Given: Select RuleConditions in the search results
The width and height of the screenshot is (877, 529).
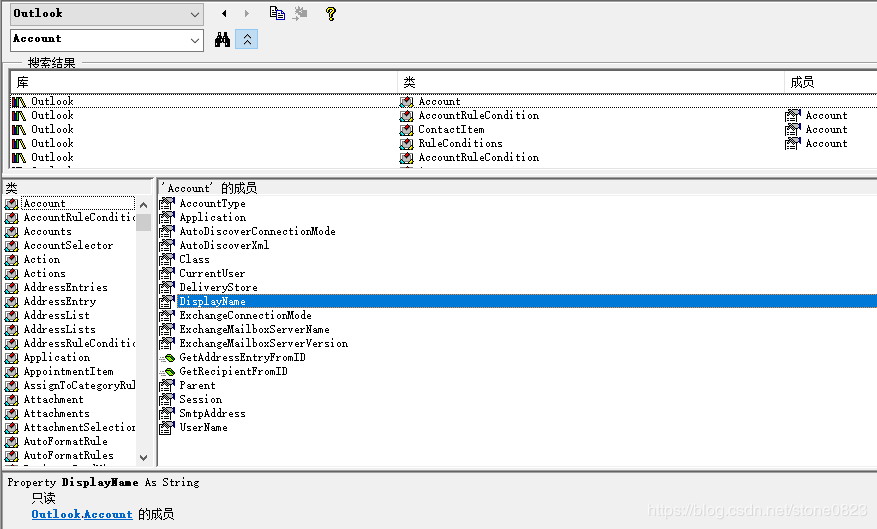Looking at the screenshot, I should (460, 144).
